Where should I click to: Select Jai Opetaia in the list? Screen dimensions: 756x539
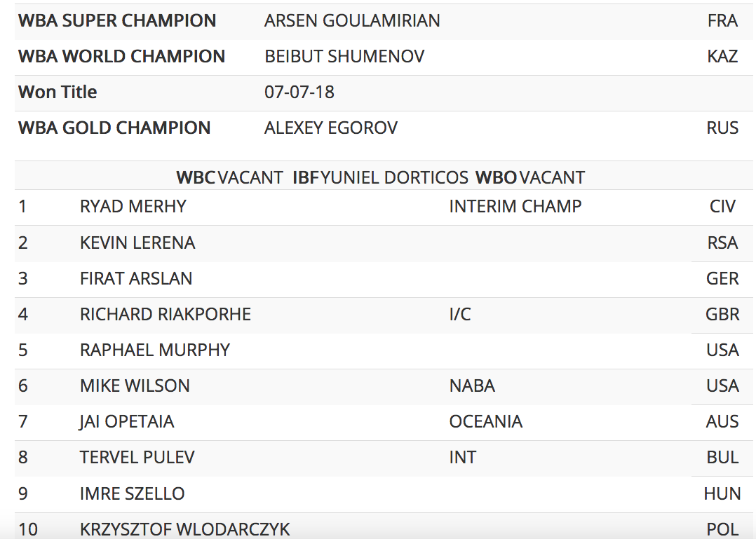pos(127,422)
